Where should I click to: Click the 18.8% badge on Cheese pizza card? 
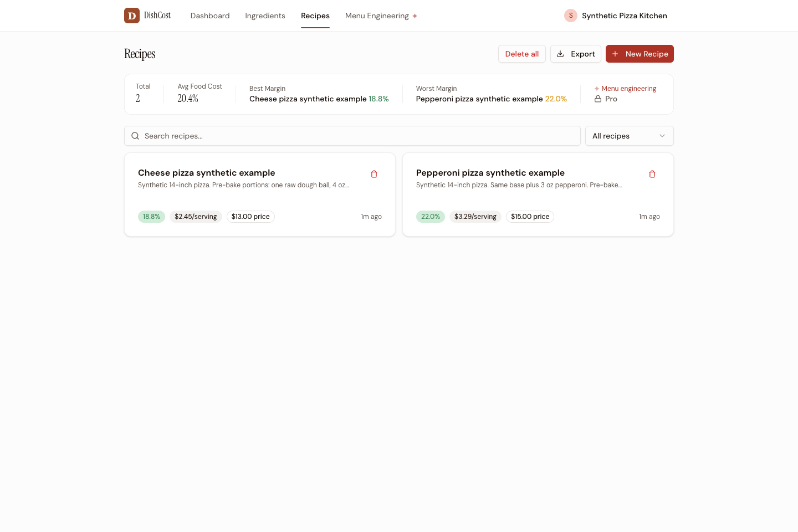(151, 217)
